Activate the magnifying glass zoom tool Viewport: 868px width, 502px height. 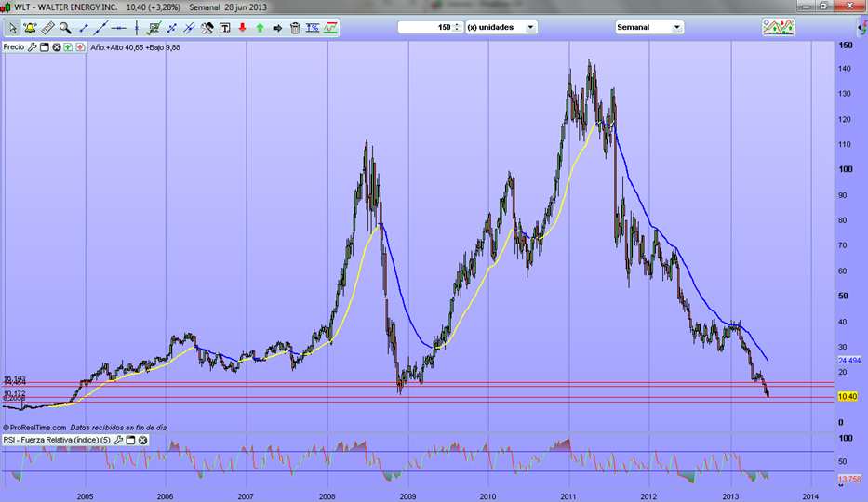65,28
